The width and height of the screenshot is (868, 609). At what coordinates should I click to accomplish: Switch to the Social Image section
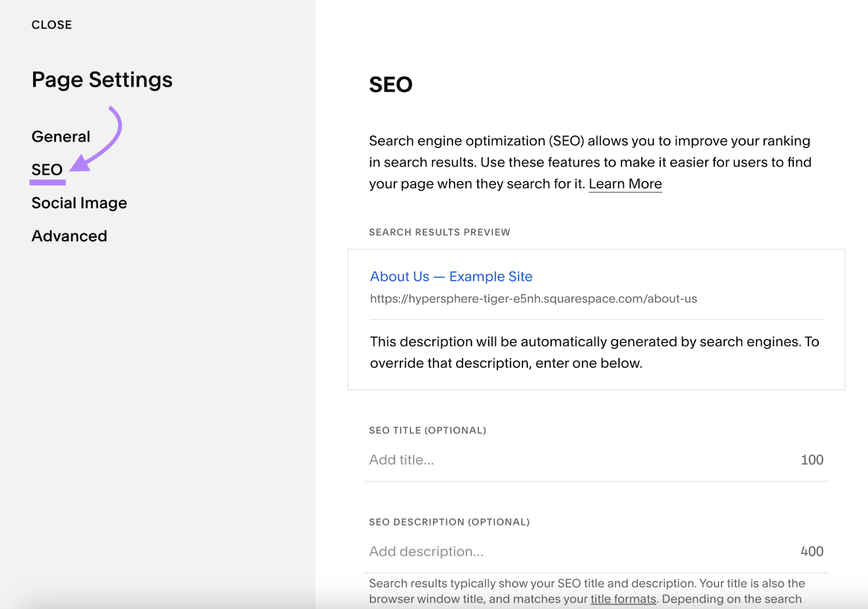pyautogui.click(x=79, y=203)
